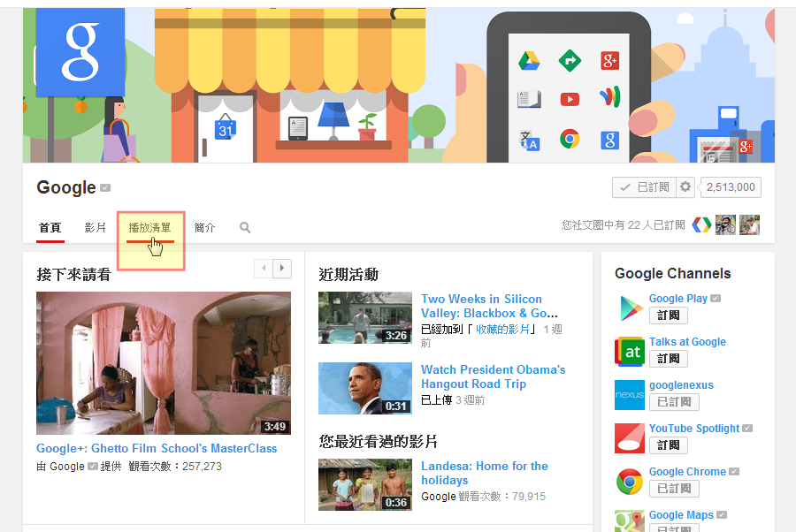Viewport: 796px width, 532px height.
Task: Click the Google Play channel icon
Action: tap(630, 308)
